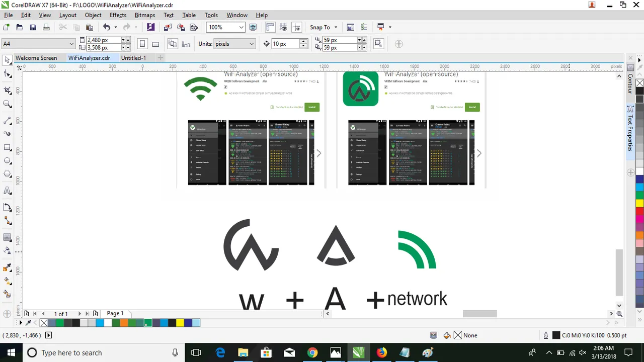Select the Color Eyedropper tool
The image size is (644, 362).
pos(7,267)
